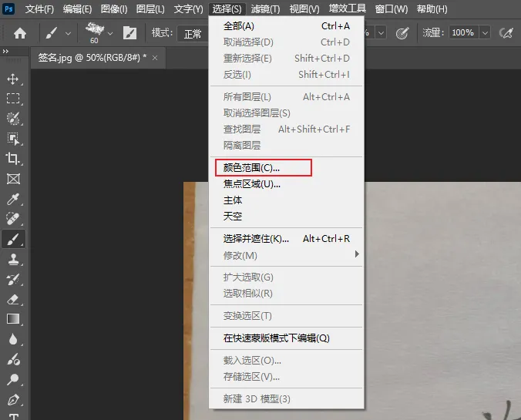Toggle the brush settings panel button

(x=130, y=33)
